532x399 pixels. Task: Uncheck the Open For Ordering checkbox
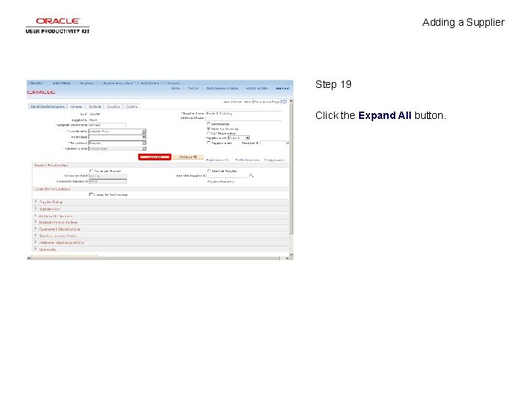[x=208, y=129]
